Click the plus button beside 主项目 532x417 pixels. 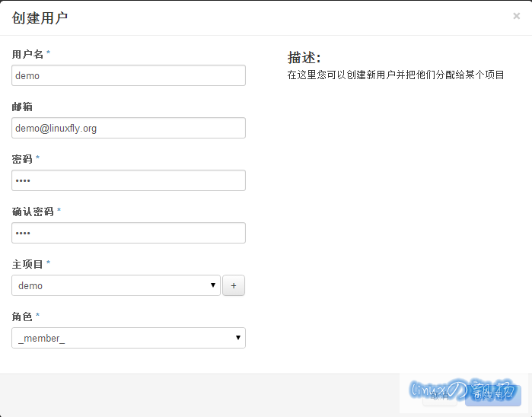[x=234, y=286]
